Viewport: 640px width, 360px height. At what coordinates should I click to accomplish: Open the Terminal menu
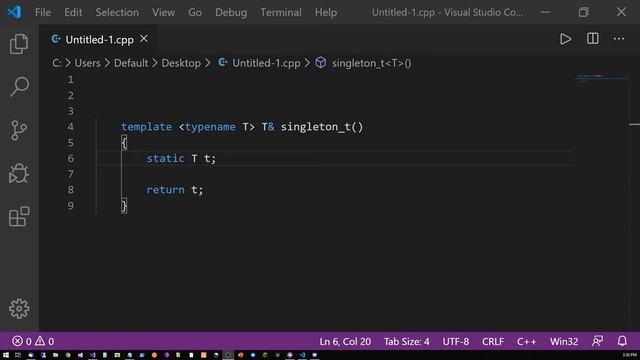(281, 12)
